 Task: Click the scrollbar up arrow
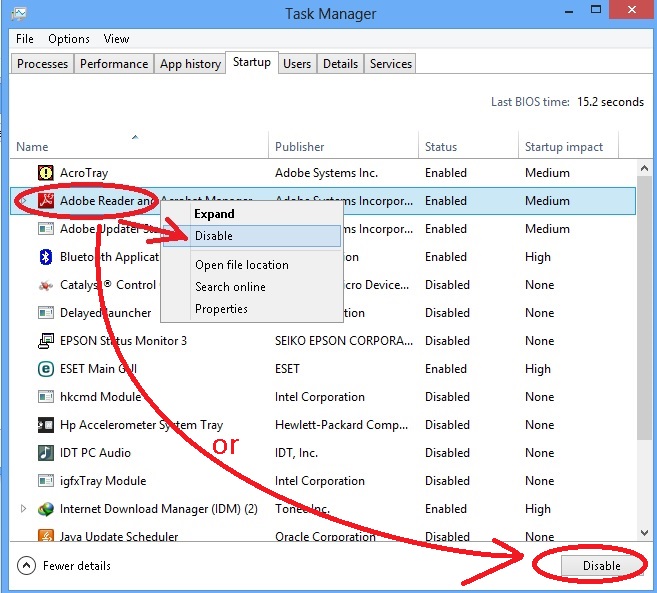[644, 168]
